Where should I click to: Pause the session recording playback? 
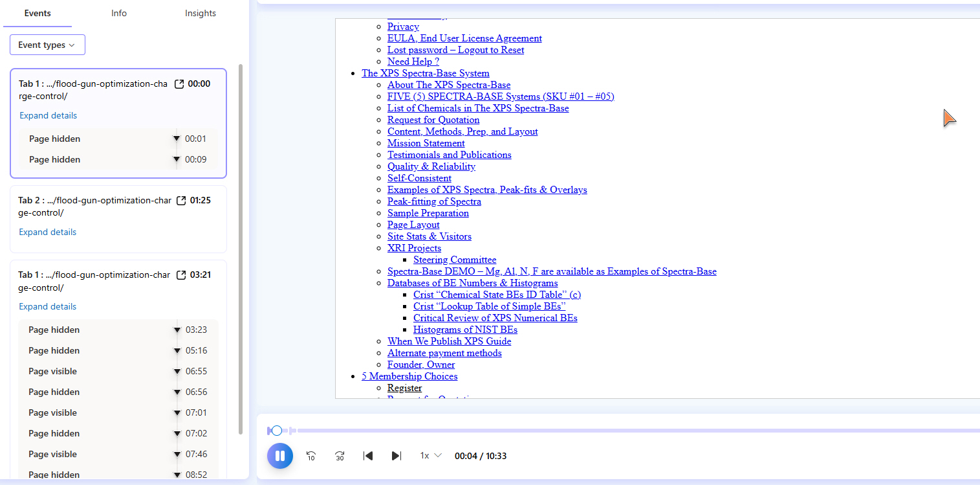tap(279, 456)
